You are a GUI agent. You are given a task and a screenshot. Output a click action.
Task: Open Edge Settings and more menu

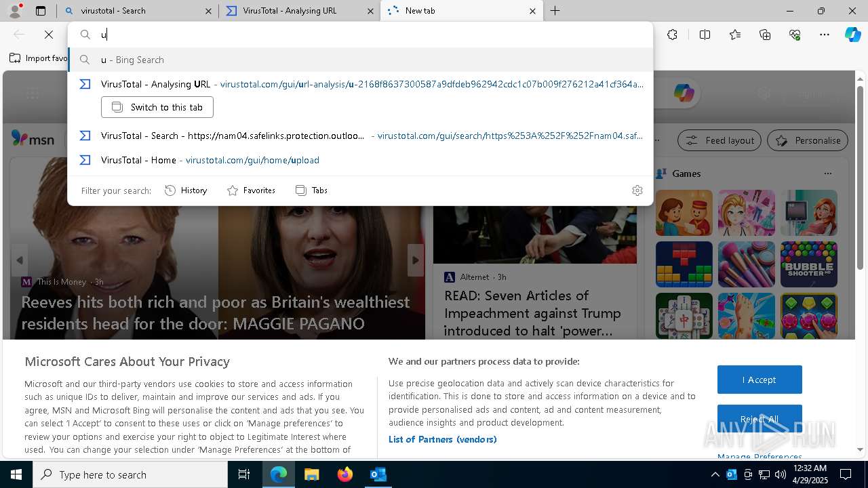(x=825, y=35)
